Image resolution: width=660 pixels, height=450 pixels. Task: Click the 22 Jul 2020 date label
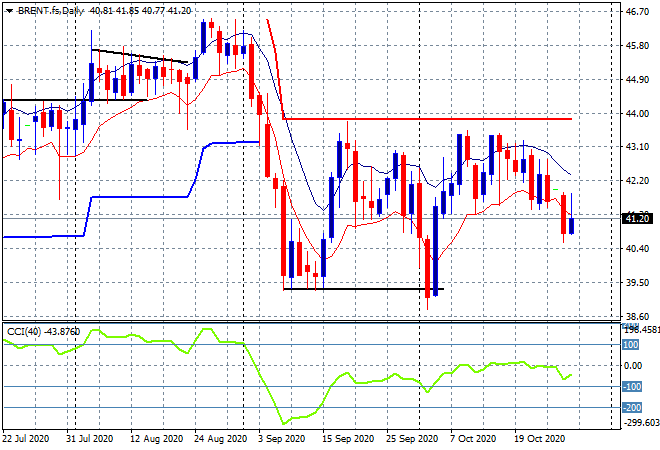[26, 439]
